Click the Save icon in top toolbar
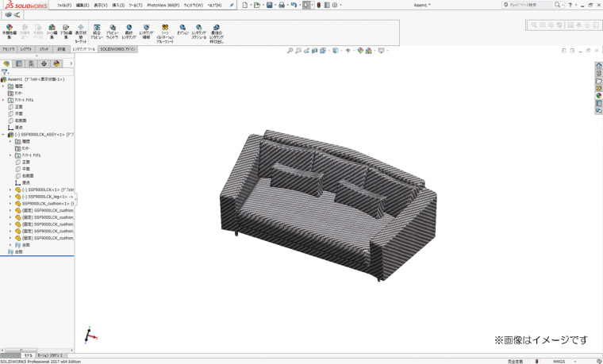The width and height of the screenshot is (603, 364). point(269,5)
